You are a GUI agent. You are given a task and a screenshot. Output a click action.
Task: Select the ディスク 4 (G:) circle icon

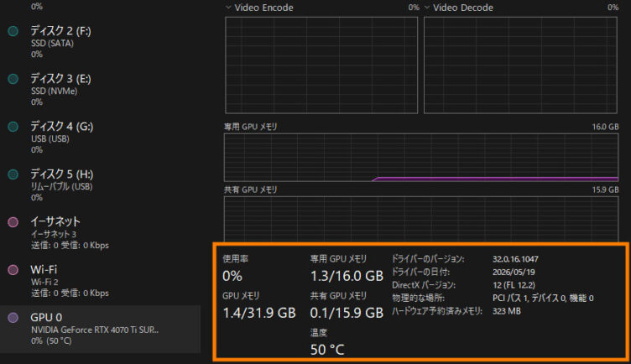click(13, 127)
